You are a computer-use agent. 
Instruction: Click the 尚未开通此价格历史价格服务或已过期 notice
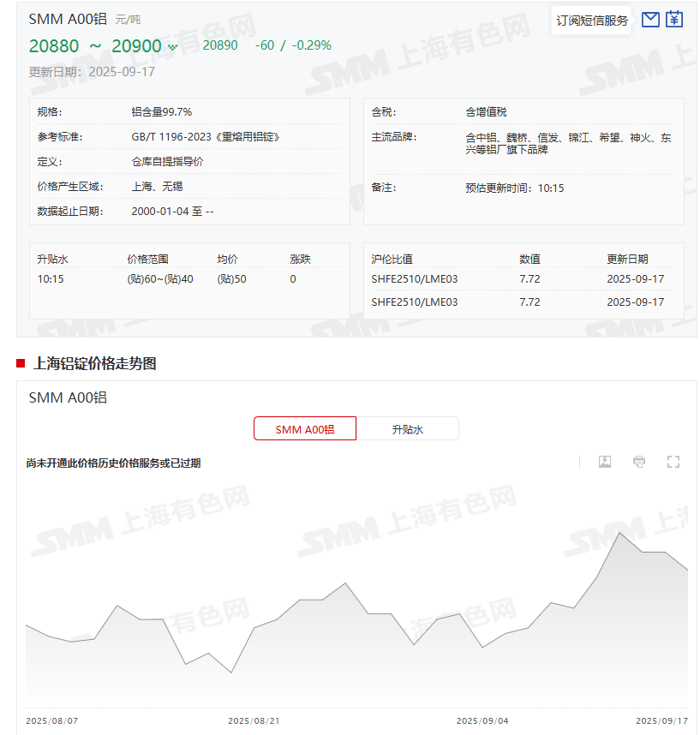[113, 463]
